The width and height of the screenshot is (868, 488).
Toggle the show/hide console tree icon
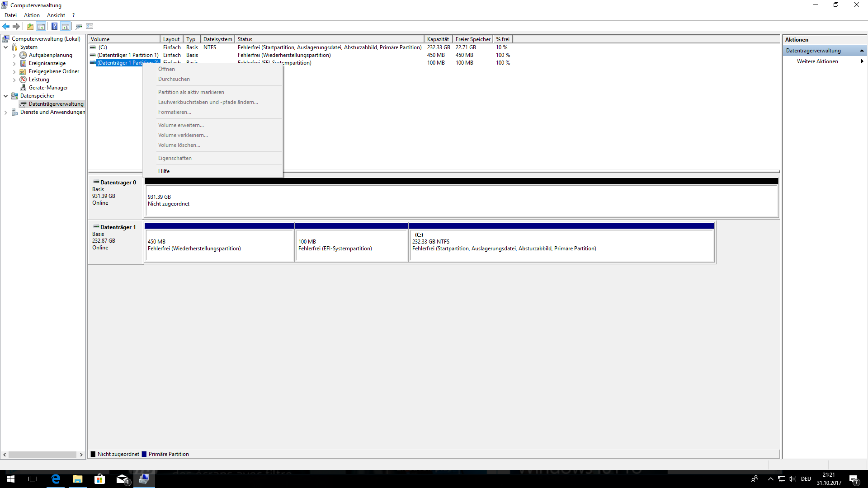(41, 26)
